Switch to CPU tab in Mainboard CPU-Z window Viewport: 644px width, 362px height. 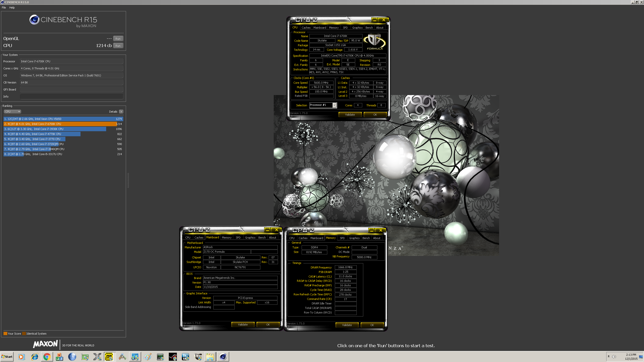[188, 238]
